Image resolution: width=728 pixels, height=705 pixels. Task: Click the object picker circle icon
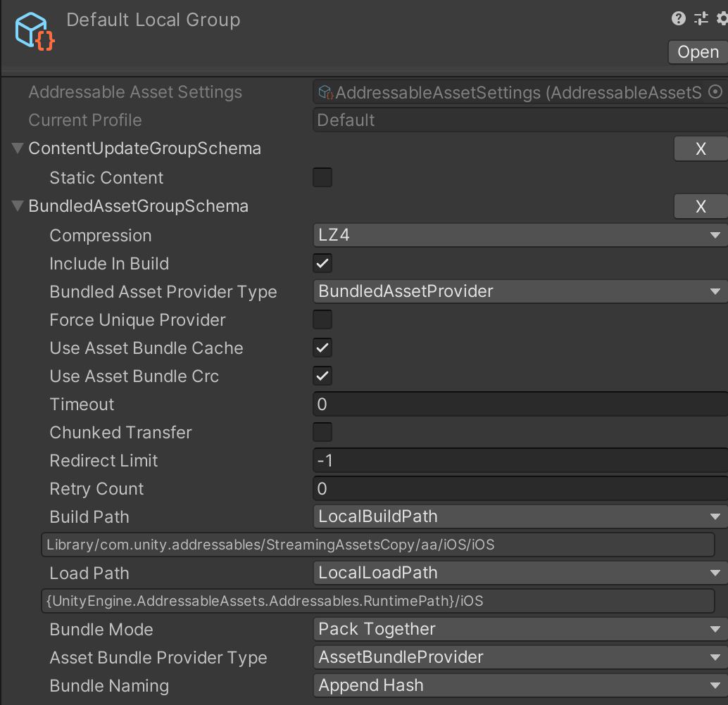click(x=715, y=92)
